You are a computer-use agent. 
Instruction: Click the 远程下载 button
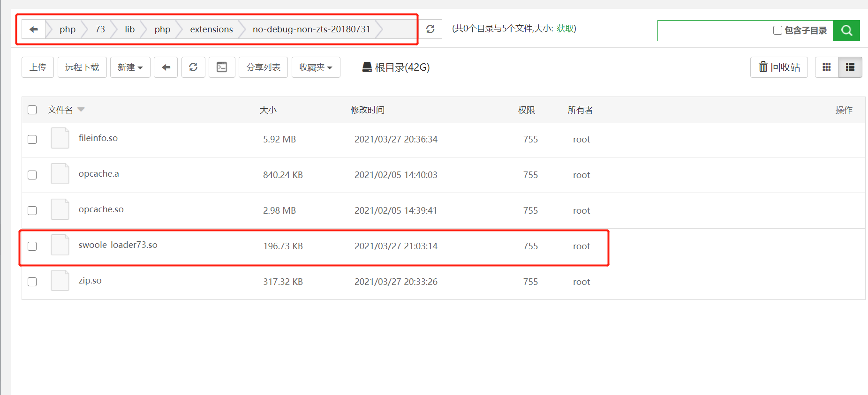coord(82,67)
